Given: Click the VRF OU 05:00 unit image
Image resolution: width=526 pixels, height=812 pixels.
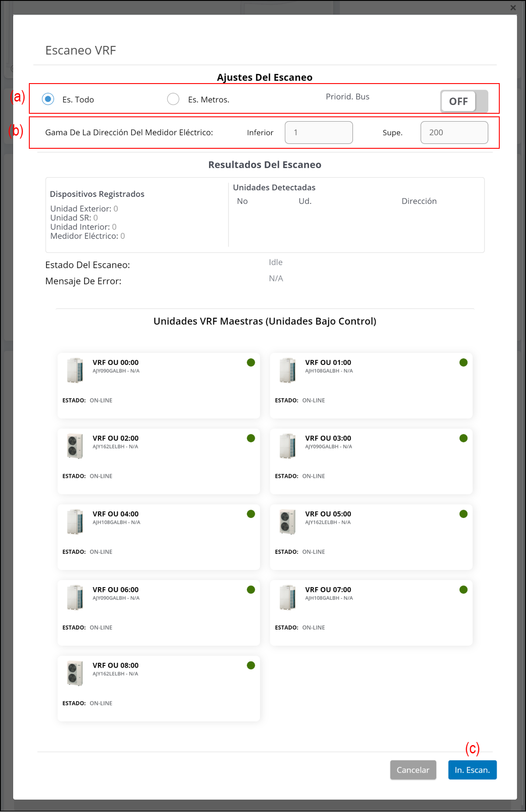Looking at the screenshot, I should point(288,521).
